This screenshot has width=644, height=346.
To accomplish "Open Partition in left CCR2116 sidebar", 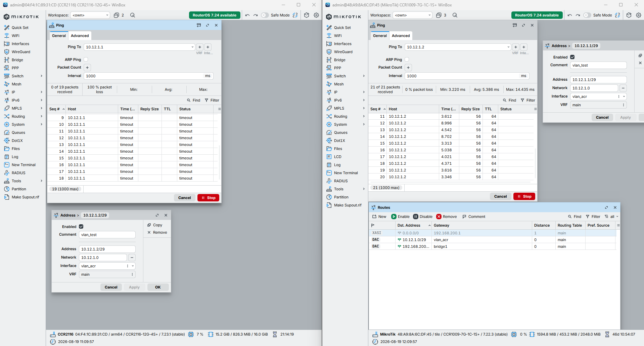I will click(19, 189).
